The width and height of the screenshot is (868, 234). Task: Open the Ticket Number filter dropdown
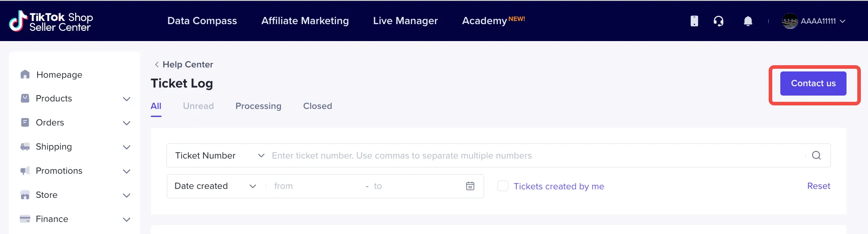coord(219,155)
